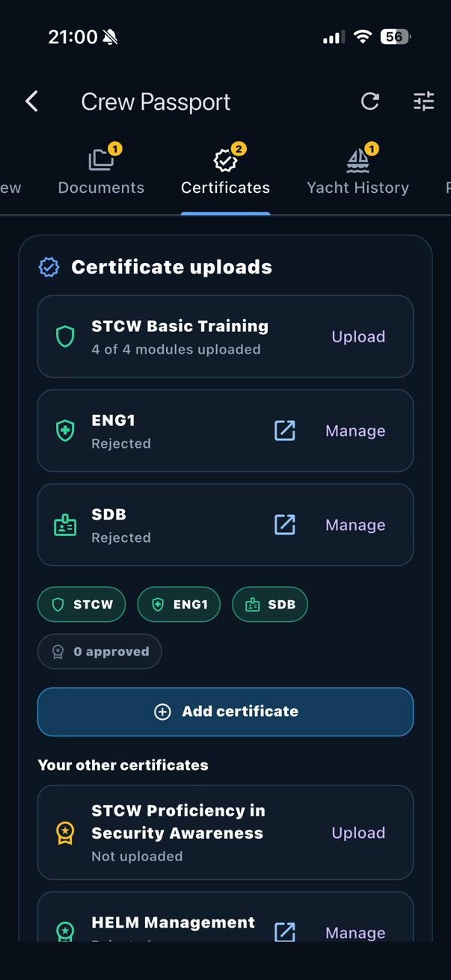Tap the ID badge icon on SDB card

(x=65, y=525)
